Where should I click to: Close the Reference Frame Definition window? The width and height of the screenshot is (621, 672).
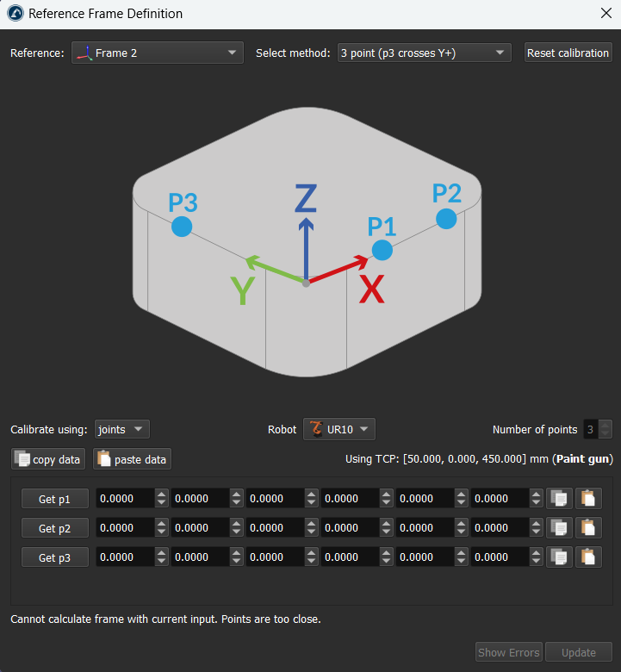point(605,14)
